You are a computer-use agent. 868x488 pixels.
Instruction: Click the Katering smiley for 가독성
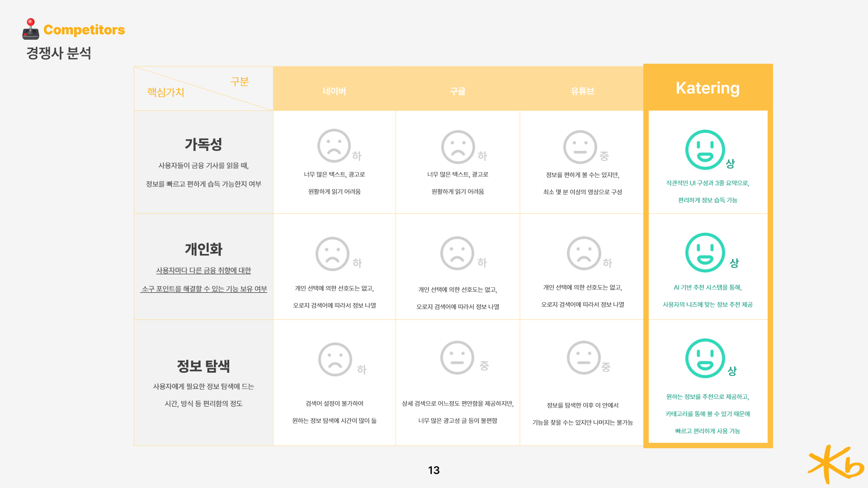(705, 150)
